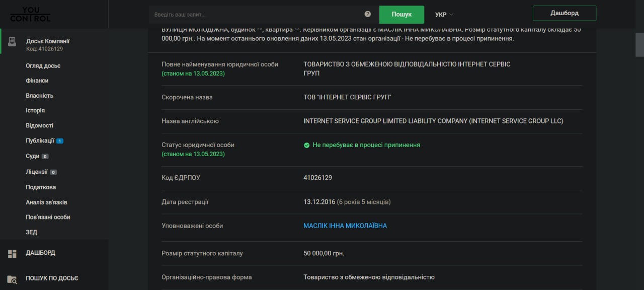Open Публікації section
The height and width of the screenshot is (290, 644).
pos(40,141)
